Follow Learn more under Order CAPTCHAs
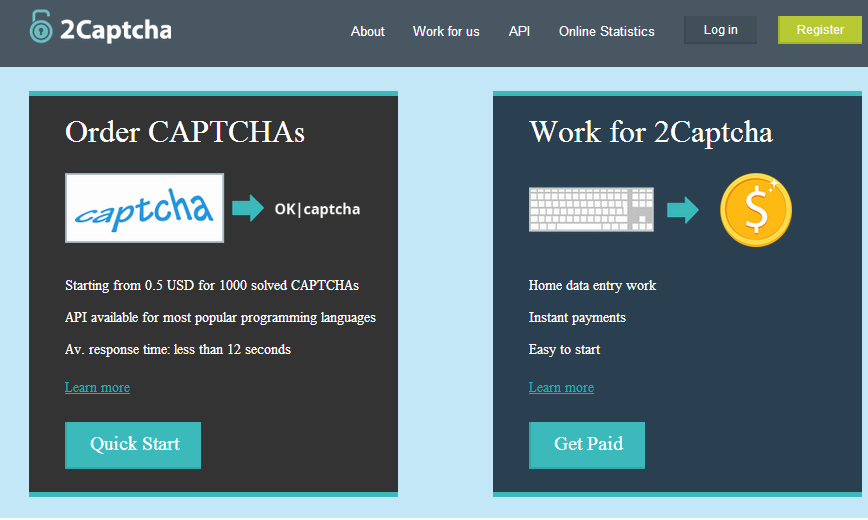868x520 pixels. (97, 387)
